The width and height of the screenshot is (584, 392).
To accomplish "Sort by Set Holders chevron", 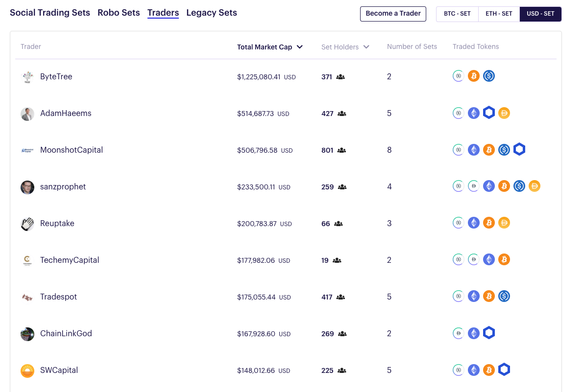I will coord(366,47).
